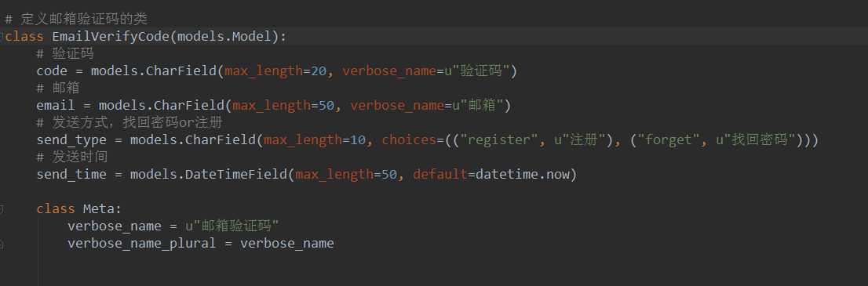Click verbose_name parameter on the email line
The image size is (868, 286).
pyautogui.click(x=397, y=105)
